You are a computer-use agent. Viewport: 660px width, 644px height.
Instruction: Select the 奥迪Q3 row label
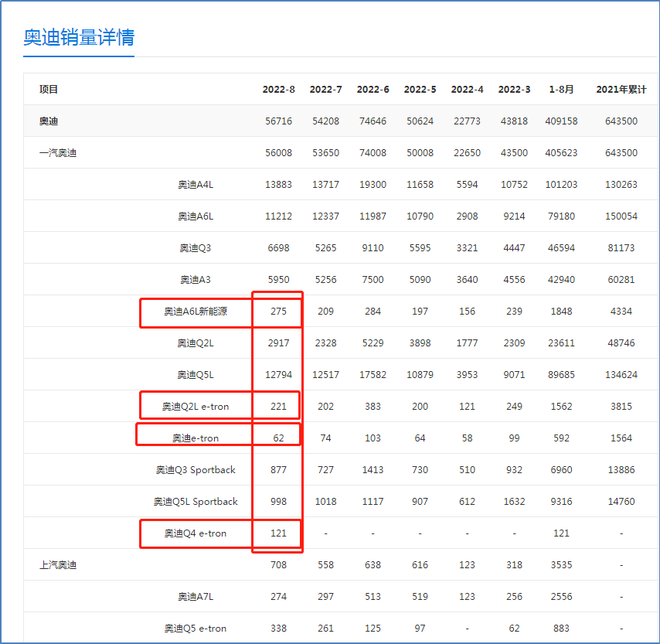click(196, 248)
